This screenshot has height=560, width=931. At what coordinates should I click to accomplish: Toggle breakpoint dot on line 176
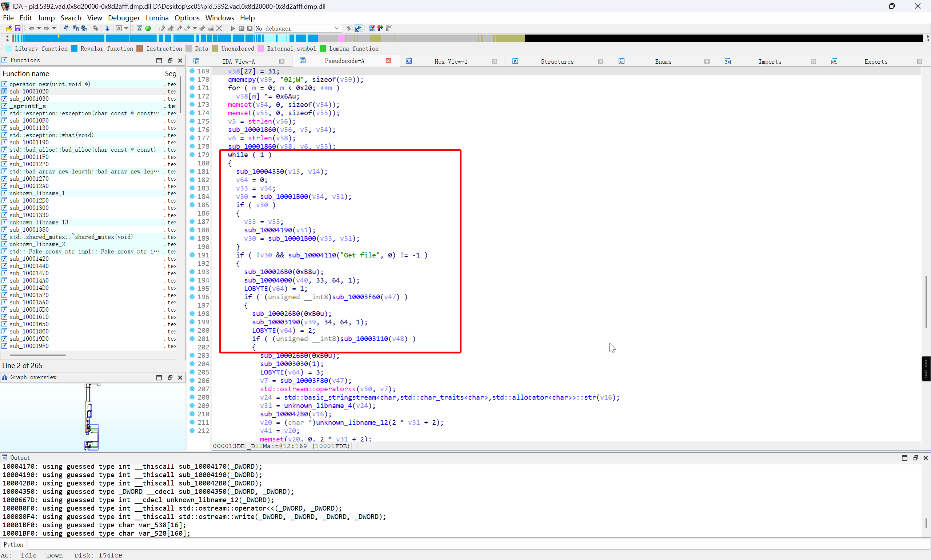click(192, 129)
